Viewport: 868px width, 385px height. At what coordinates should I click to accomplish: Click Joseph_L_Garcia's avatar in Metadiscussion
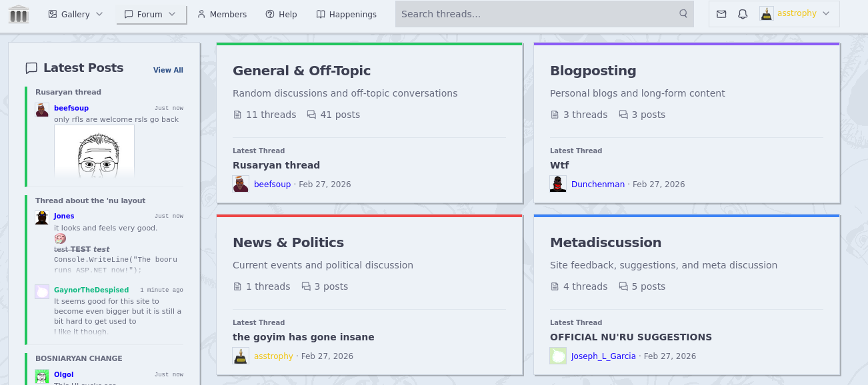(x=558, y=356)
